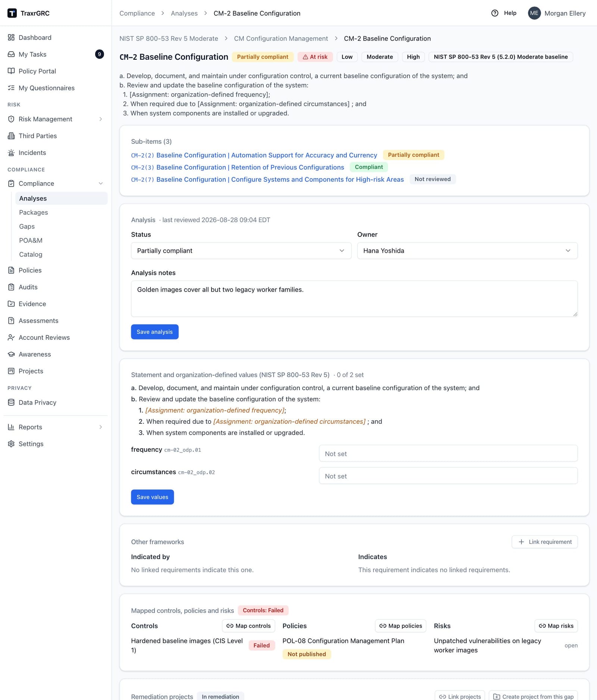Click the circumstances value input field
Image resolution: width=597 pixels, height=700 pixels.
(448, 476)
